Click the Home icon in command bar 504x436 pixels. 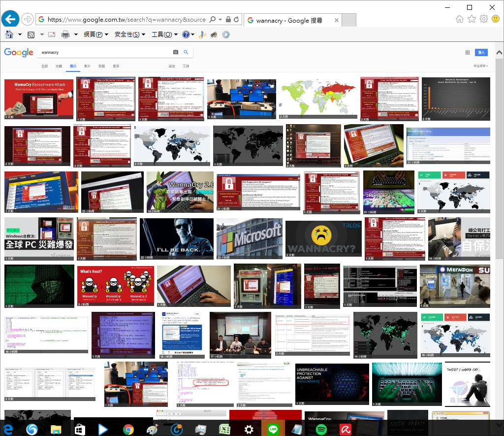(x=9, y=34)
